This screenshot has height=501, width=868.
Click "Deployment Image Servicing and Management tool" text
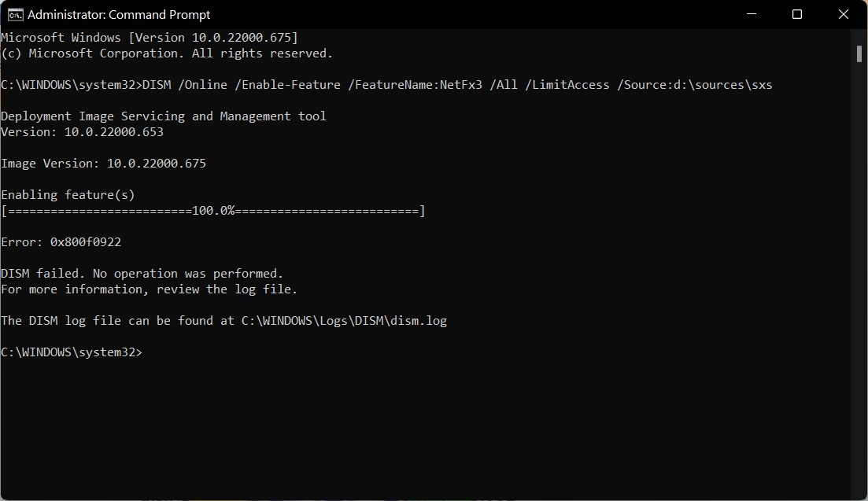click(x=164, y=116)
